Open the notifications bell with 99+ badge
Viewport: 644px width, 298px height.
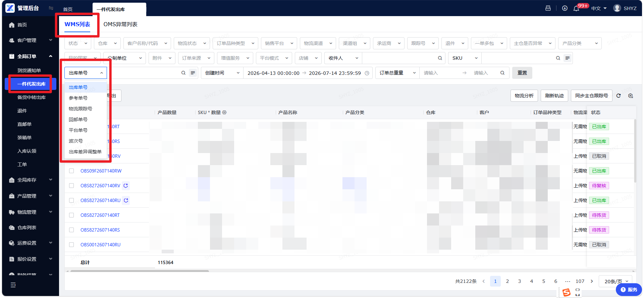[576, 8]
